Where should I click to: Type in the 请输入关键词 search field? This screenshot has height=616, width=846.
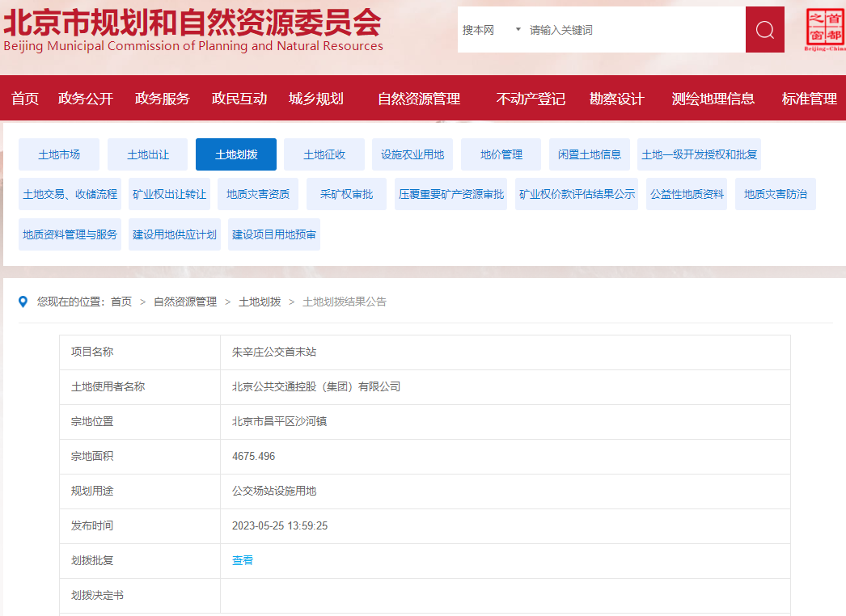point(631,30)
